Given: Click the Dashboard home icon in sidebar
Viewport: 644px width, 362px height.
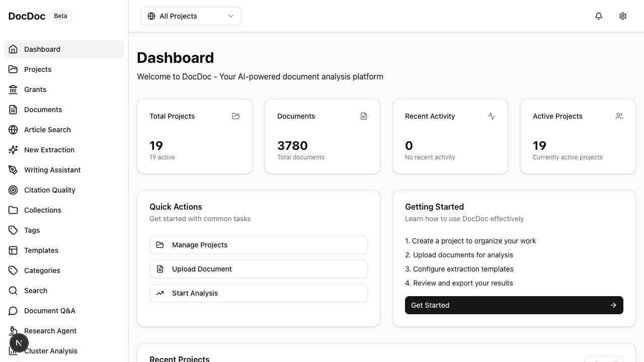Looking at the screenshot, I should 14,49.
